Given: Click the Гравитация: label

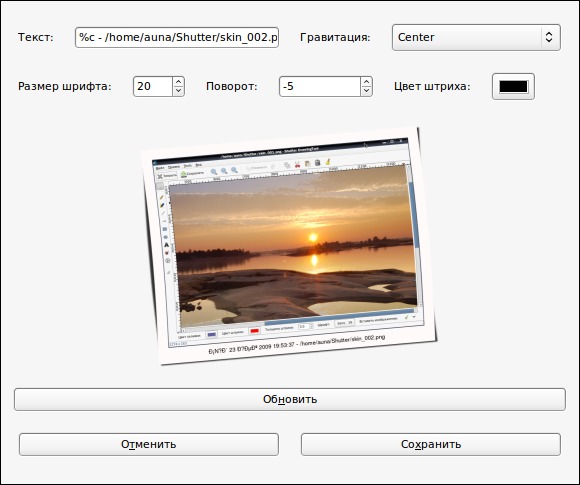Looking at the screenshot, I should tap(335, 37).
